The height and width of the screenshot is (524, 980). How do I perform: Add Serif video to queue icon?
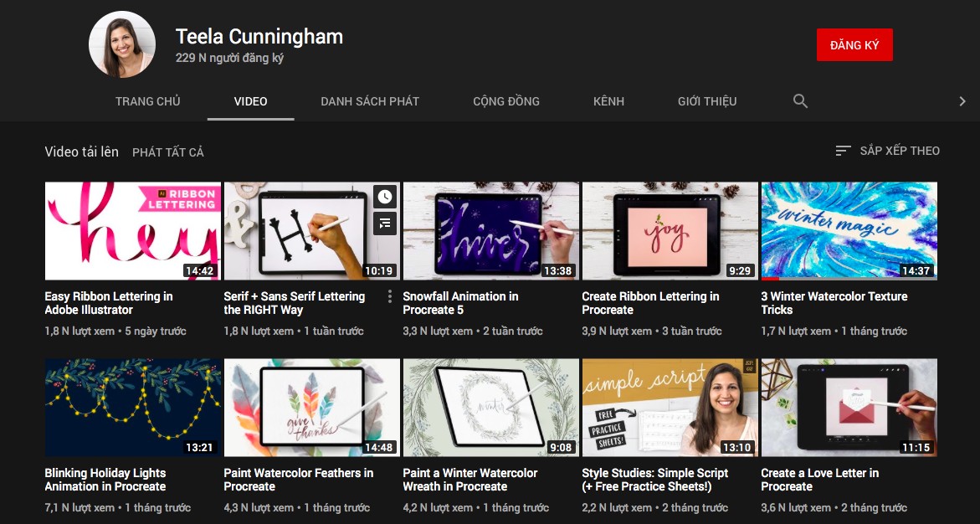pyautogui.click(x=385, y=223)
